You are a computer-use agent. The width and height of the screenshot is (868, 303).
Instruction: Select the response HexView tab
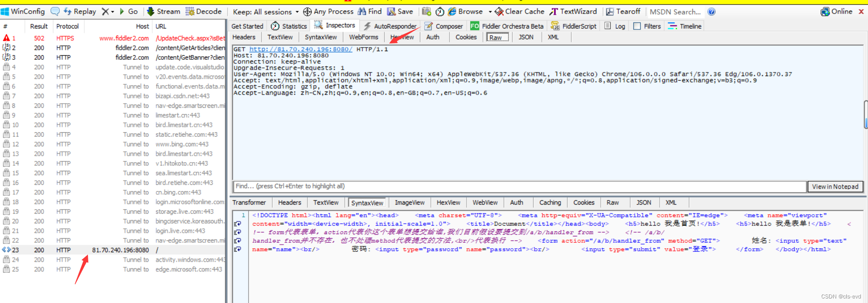tap(448, 202)
